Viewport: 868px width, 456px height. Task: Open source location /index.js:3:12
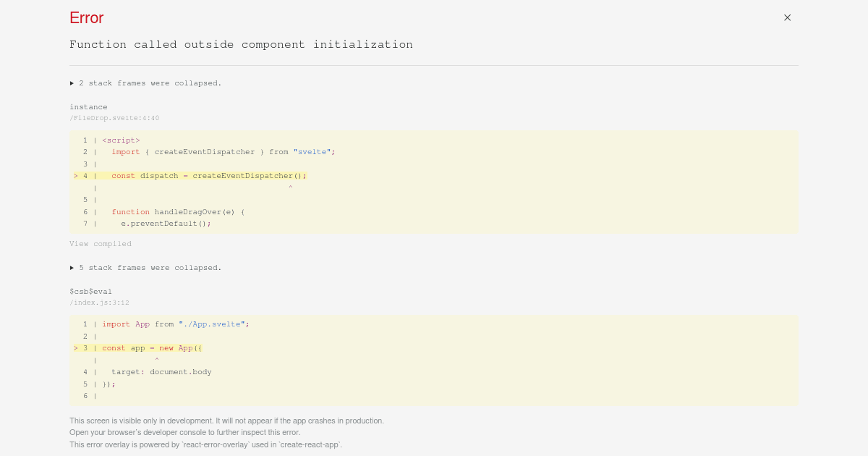point(98,302)
